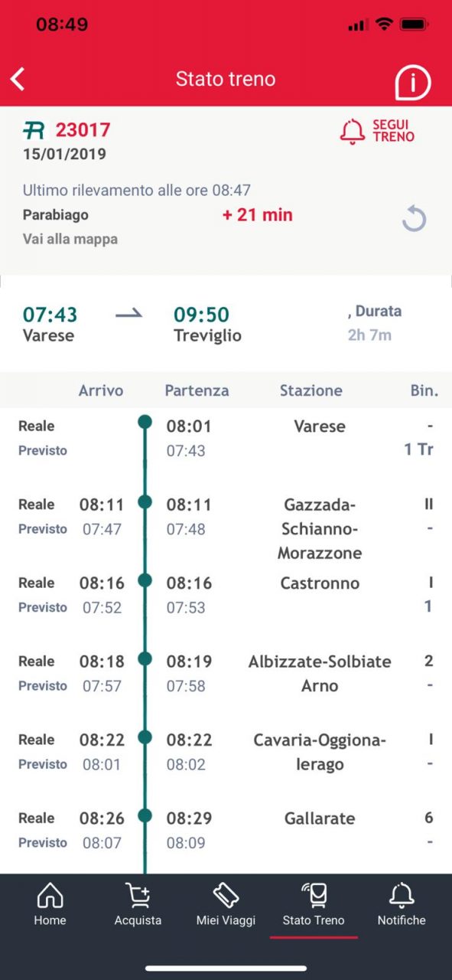Refresh train status with circular arrow
Image resolution: width=452 pixels, height=980 pixels.
click(x=414, y=220)
